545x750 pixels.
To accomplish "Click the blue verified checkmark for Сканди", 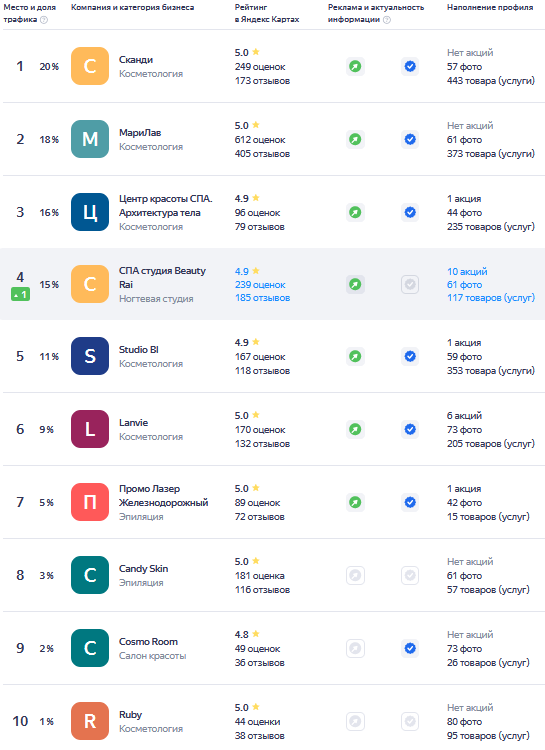I will [x=410, y=66].
